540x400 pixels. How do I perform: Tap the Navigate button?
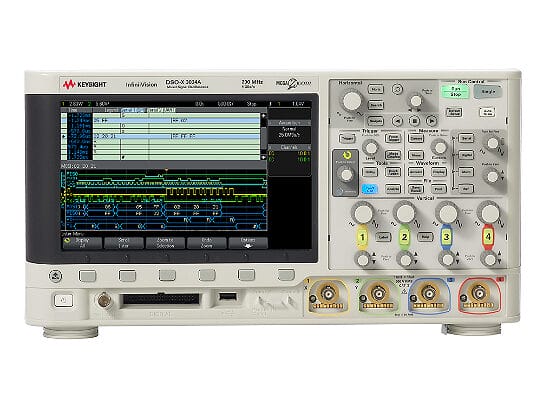(376, 121)
